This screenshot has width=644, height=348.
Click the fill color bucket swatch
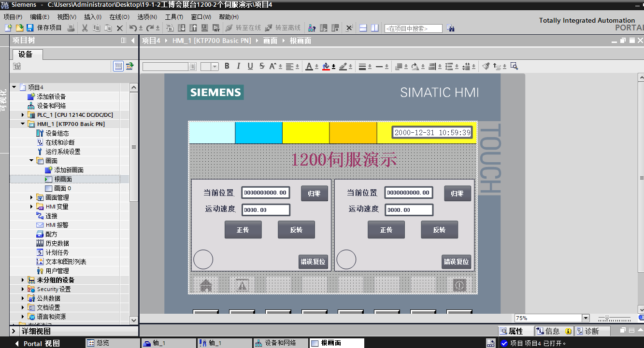point(326,66)
